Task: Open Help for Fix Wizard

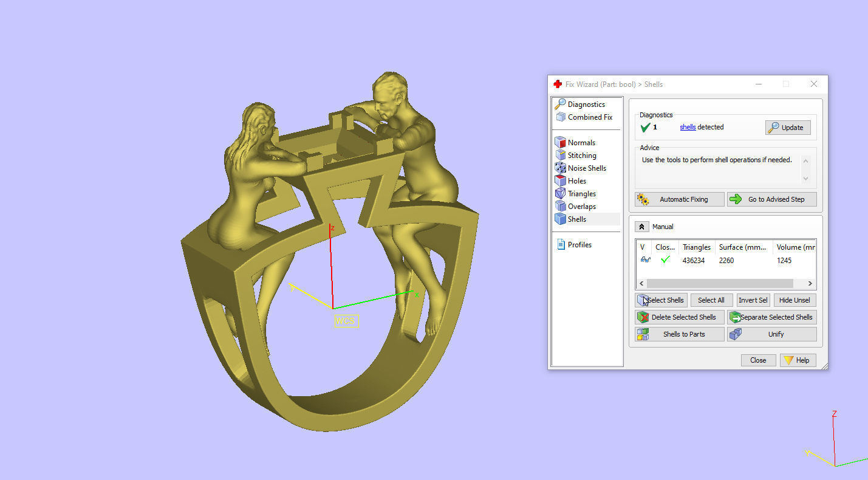Action: pos(798,360)
